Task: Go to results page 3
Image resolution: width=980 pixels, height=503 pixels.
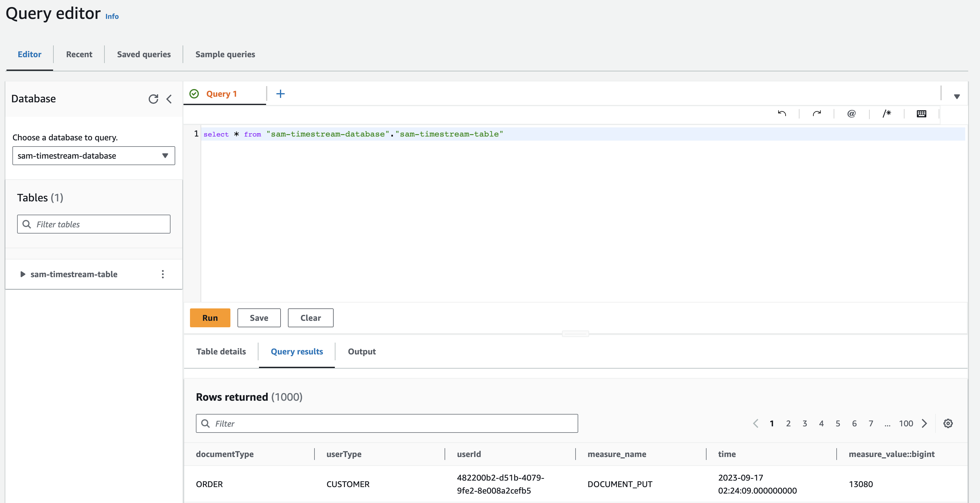Action: (804, 423)
